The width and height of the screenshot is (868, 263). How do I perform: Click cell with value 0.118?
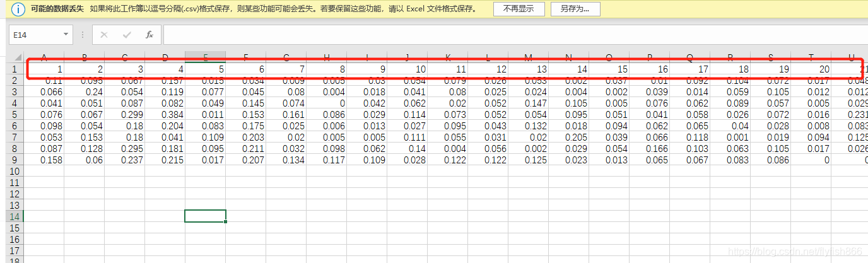[689, 137]
